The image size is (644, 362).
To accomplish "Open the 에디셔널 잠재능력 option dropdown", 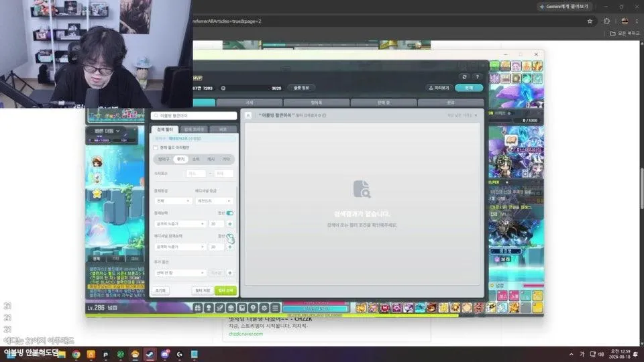I will [180, 247].
